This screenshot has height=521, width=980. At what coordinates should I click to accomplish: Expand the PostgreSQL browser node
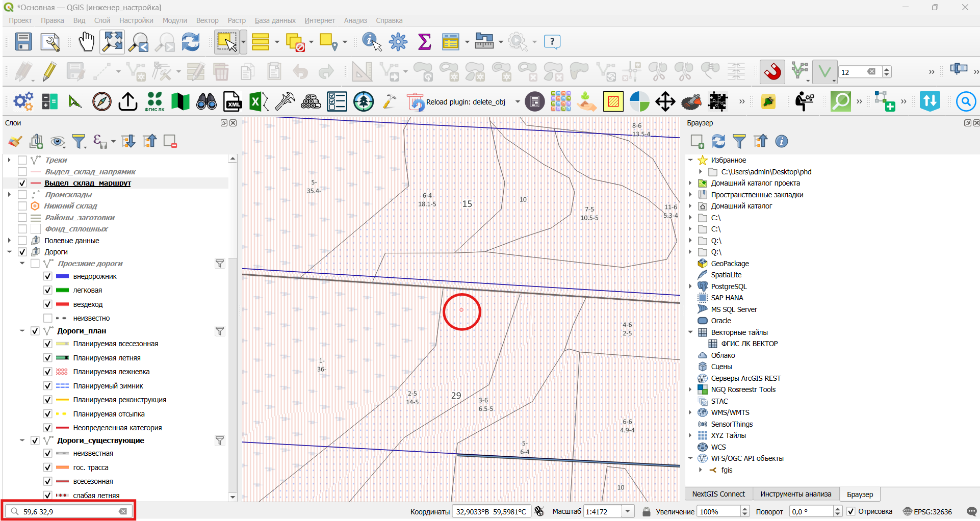coord(690,286)
